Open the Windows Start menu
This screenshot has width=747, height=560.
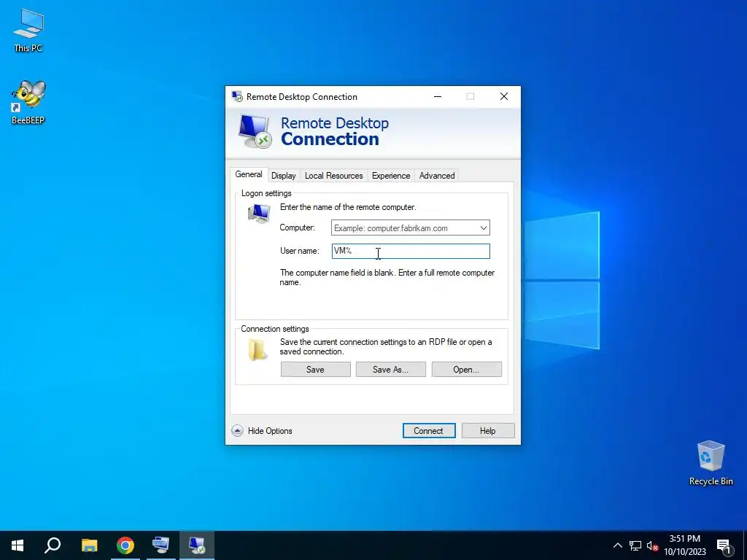point(18,545)
